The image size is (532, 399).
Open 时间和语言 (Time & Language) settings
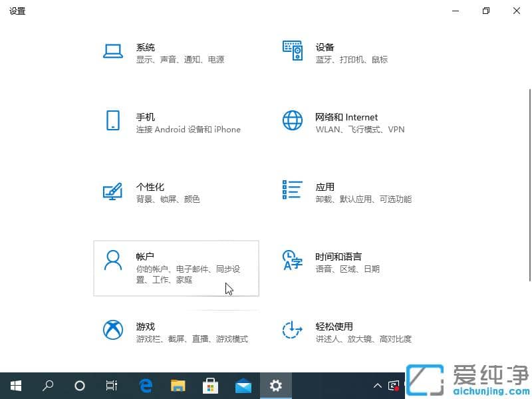(x=339, y=262)
